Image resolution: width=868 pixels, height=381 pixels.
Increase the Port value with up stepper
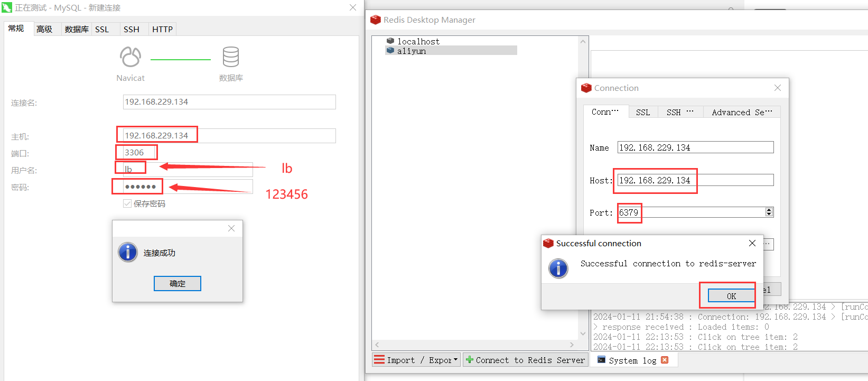point(769,210)
